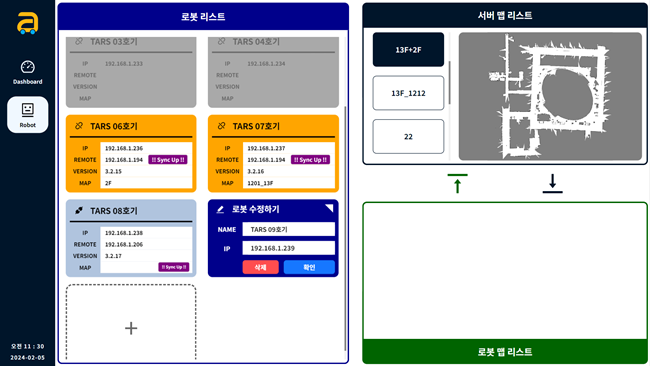Add a new robot with the plus card
This screenshot has height=366, width=650.
point(131,323)
